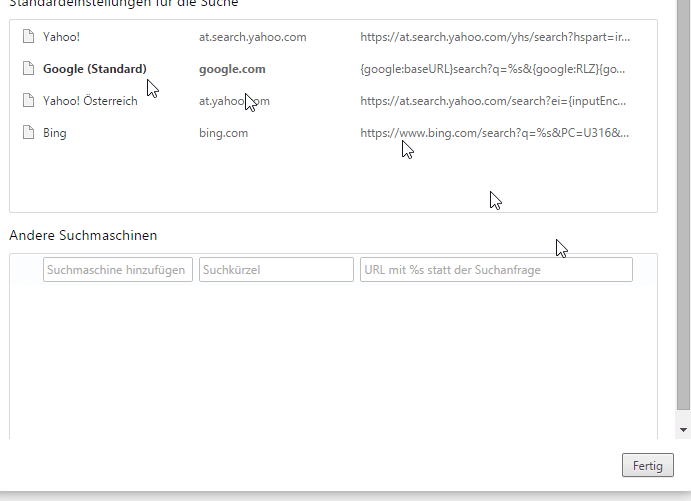Select the Yahoo! Österreich entry
Screen dimensions: 691x501
coord(90,101)
